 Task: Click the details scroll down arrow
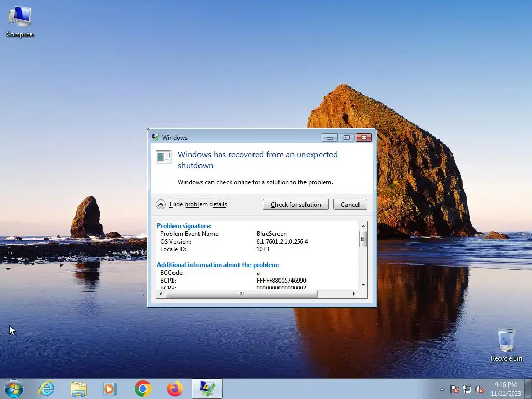[363, 285]
